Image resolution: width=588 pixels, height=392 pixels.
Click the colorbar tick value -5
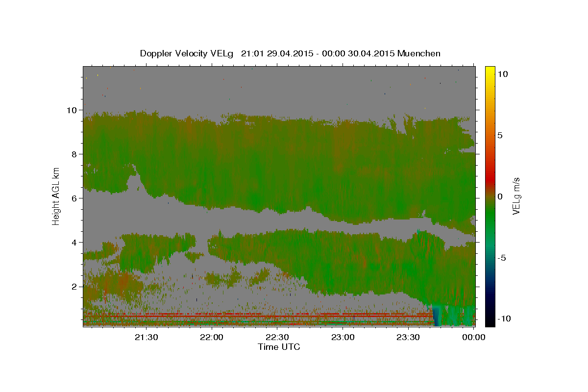pos(503,258)
